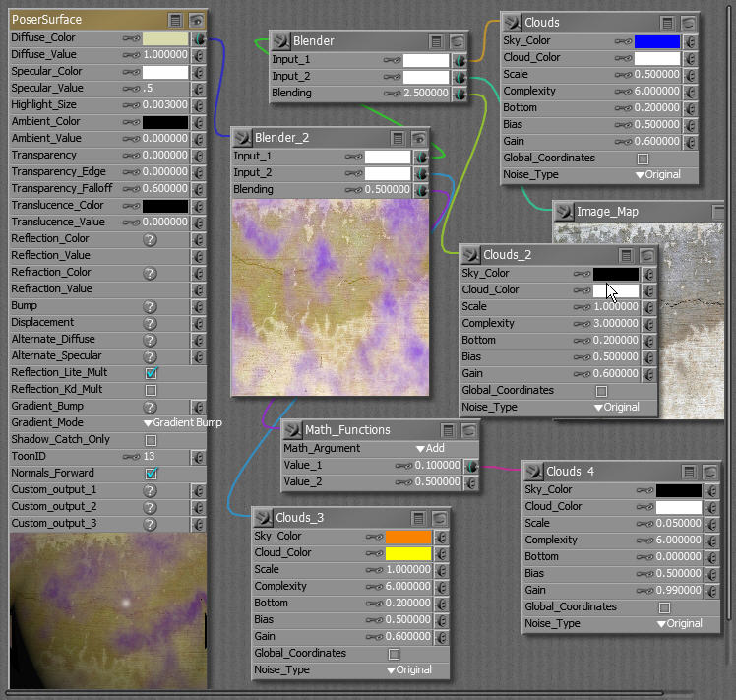Screen dimensions: 736x700
Task: Click the Clouds_4 node's output plug icon
Action: pyautogui.click(x=533, y=472)
